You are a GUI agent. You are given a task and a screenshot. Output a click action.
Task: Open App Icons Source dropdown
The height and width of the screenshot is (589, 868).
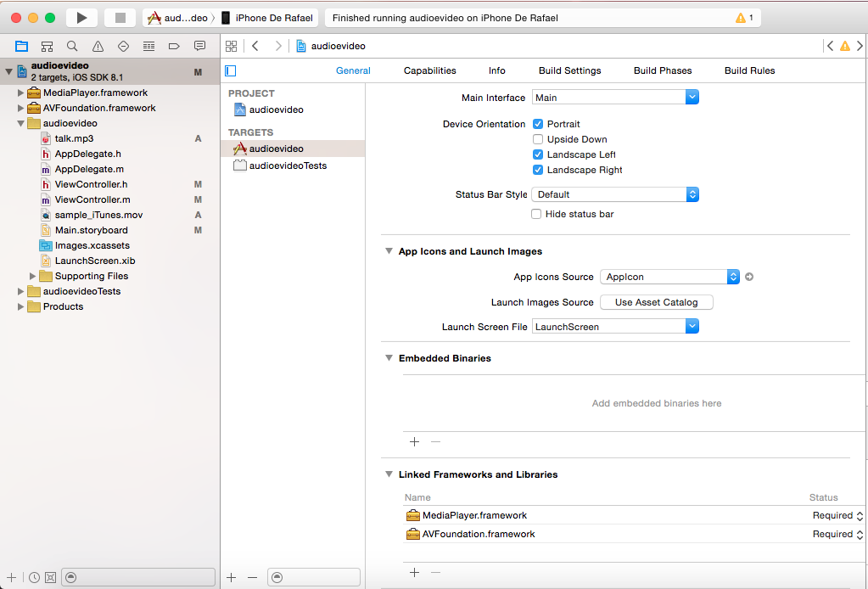pos(669,277)
